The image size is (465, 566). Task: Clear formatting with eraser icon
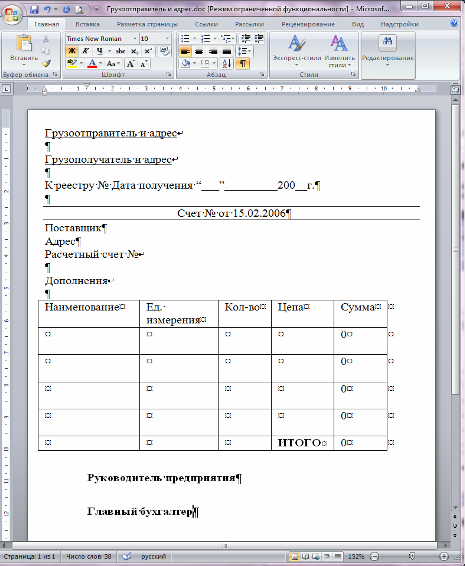tap(165, 51)
